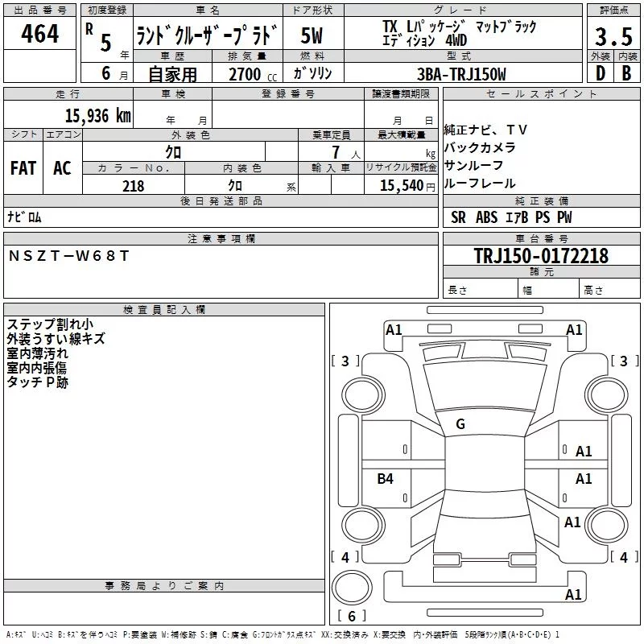Select the 純正ナビ、TV sales point
Viewport: 644px width, 644px height.
click(485, 130)
